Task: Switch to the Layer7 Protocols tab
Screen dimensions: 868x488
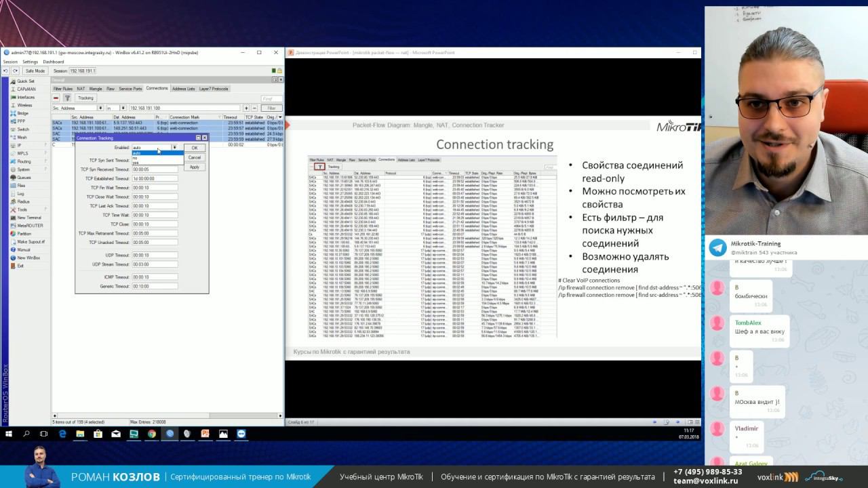Action: [214, 89]
